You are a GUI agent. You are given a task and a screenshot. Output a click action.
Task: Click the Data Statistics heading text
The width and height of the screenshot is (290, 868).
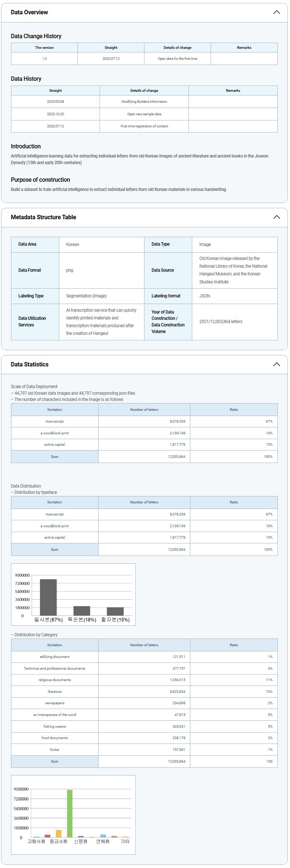click(x=30, y=364)
